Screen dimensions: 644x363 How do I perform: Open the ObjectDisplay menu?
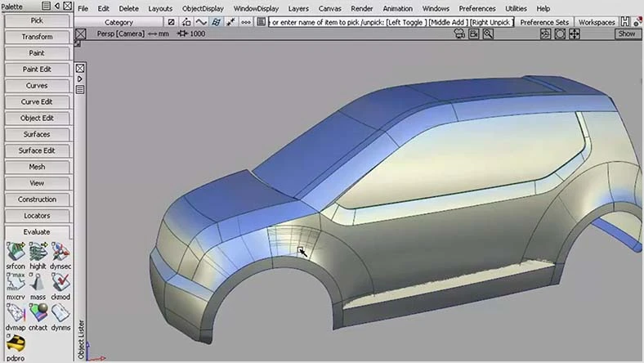pos(203,8)
